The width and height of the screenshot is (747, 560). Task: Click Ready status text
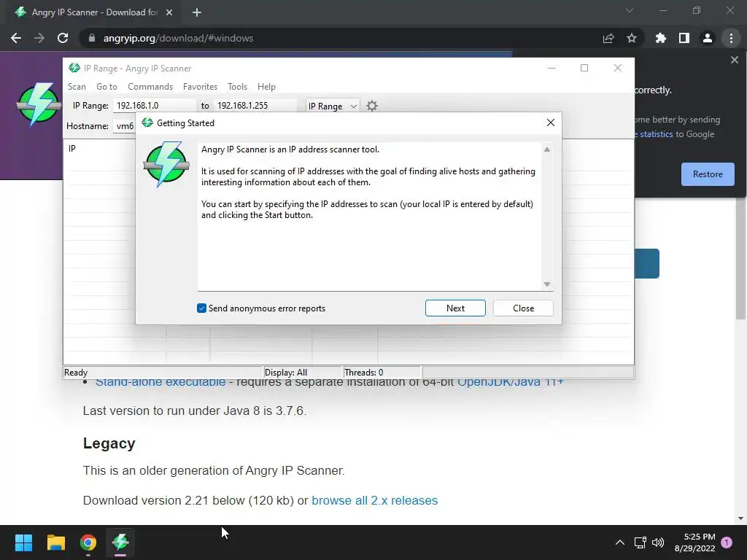76,373
